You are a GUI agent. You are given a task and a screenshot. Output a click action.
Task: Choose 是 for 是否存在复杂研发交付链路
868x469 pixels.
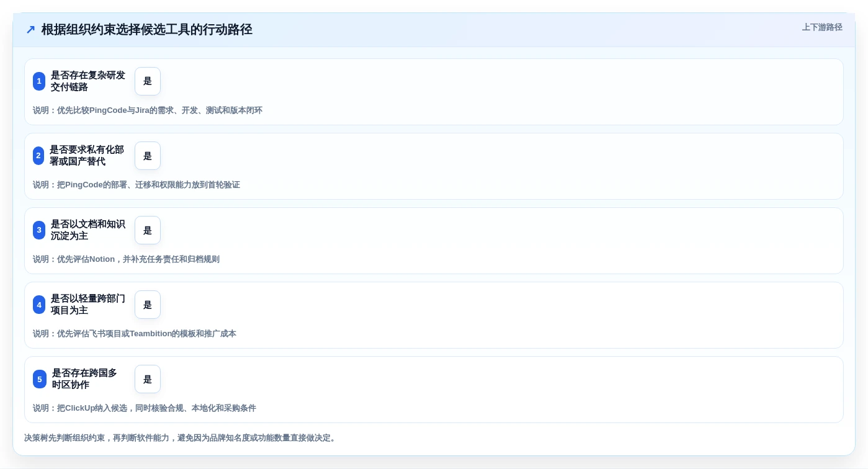148,81
